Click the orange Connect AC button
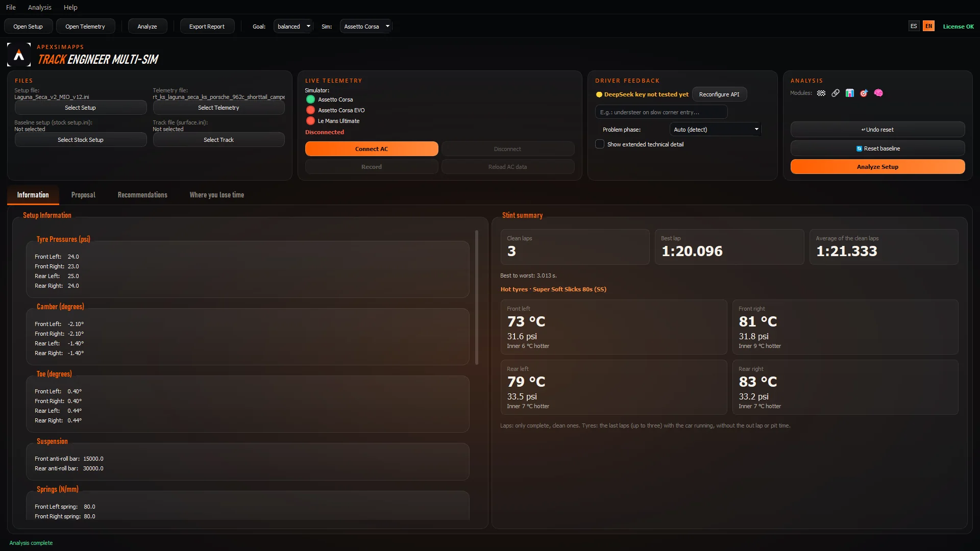Image resolution: width=980 pixels, height=551 pixels. [372, 149]
